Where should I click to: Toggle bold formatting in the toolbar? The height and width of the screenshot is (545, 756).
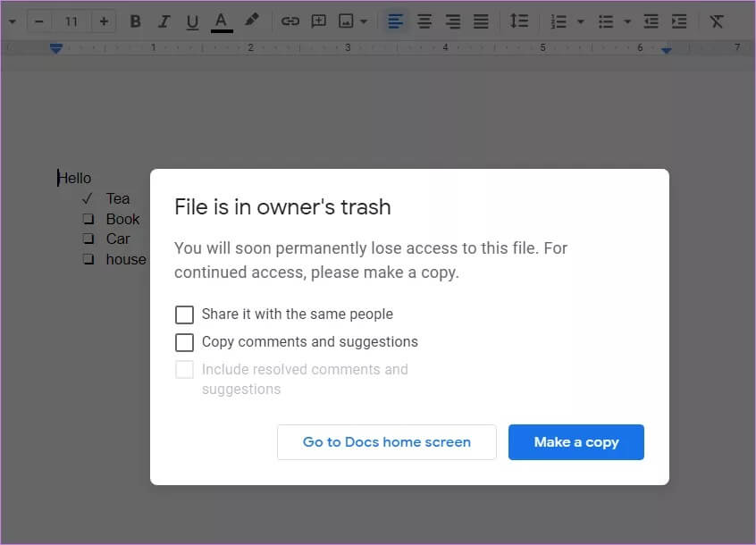point(136,21)
